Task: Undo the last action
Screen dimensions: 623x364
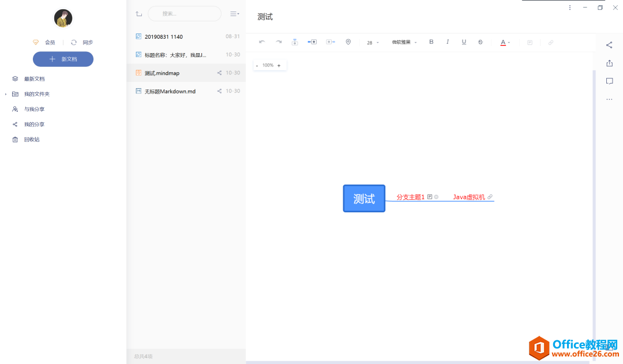Action: (262, 42)
